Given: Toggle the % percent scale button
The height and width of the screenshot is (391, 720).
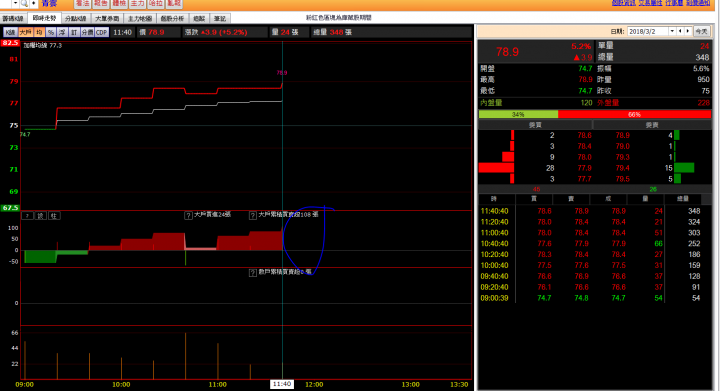Looking at the screenshot, I should point(51,32).
